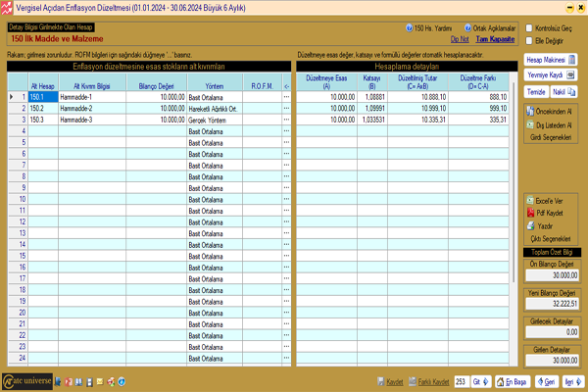Click the '<-' column header button
Screen dimensions: 588x392
tap(286, 82)
